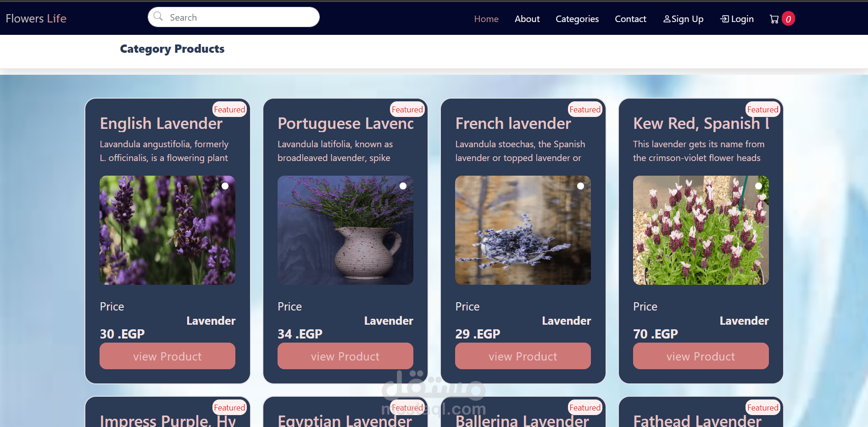The width and height of the screenshot is (868, 427).
Task: Open the Home menu item
Action: pos(486,19)
